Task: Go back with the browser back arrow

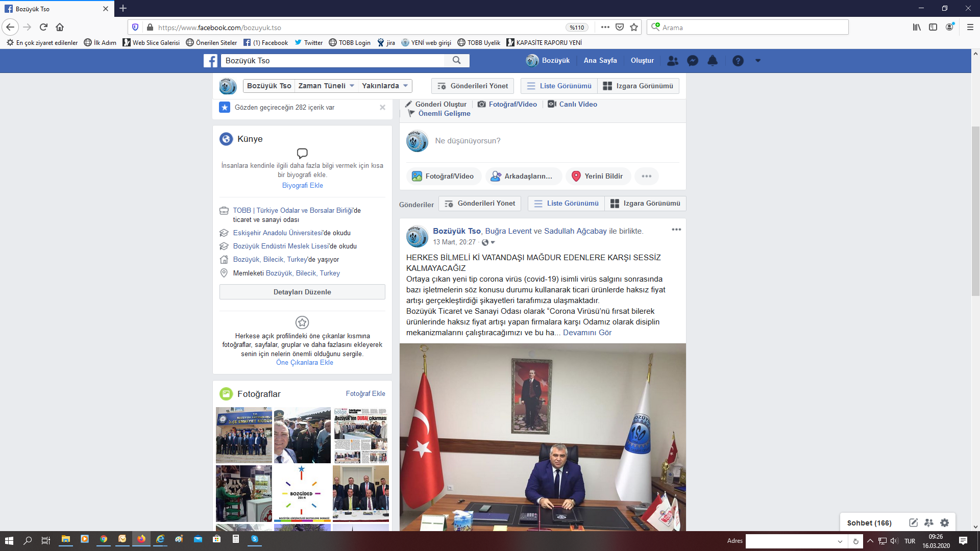Action: pos(10,27)
